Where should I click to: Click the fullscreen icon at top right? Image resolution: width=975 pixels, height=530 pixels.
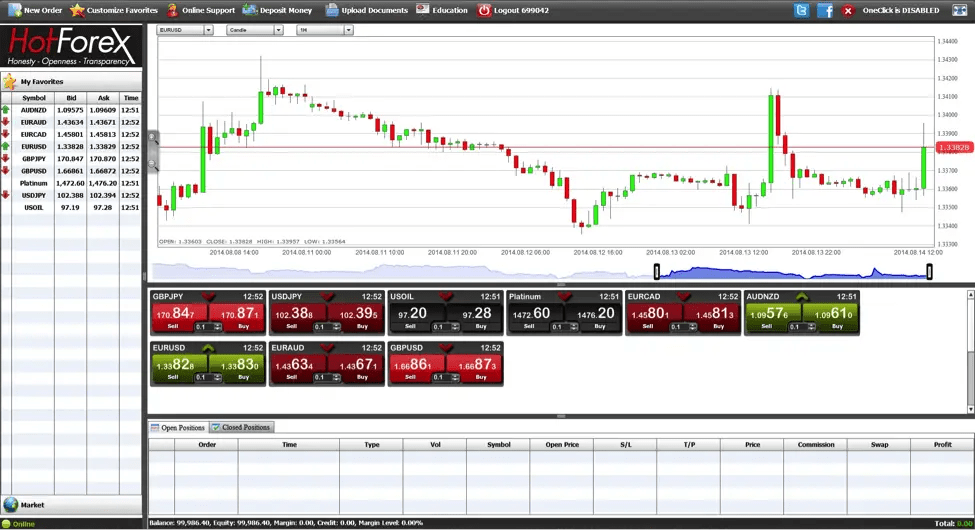click(959, 10)
